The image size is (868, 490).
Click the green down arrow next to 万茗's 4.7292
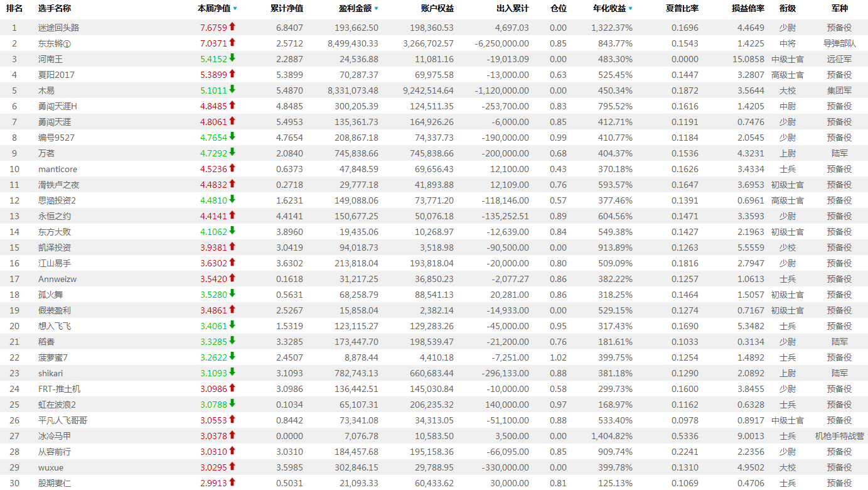pyautogui.click(x=232, y=152)
